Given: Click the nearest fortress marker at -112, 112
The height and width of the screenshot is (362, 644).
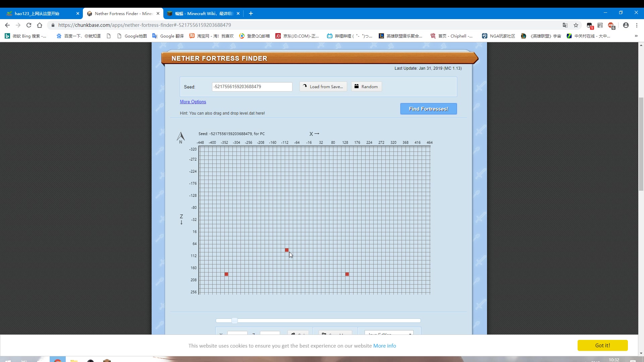Looking at the screenshot, I should click(x=287, y=250).
